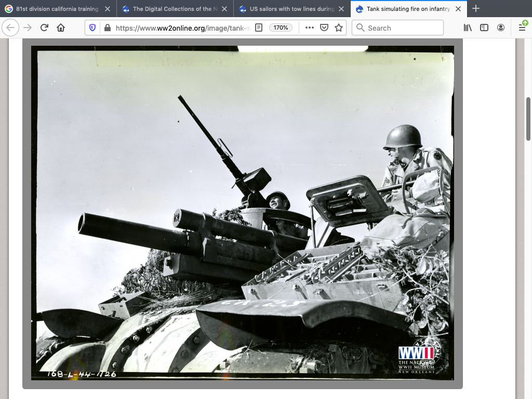
Task: Close The Digital Collections tab
Action: point(224,9)
